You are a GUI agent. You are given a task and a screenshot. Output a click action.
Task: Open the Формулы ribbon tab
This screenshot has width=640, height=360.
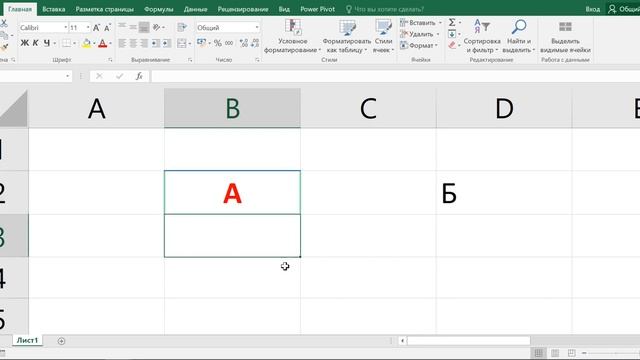point(159,9)
